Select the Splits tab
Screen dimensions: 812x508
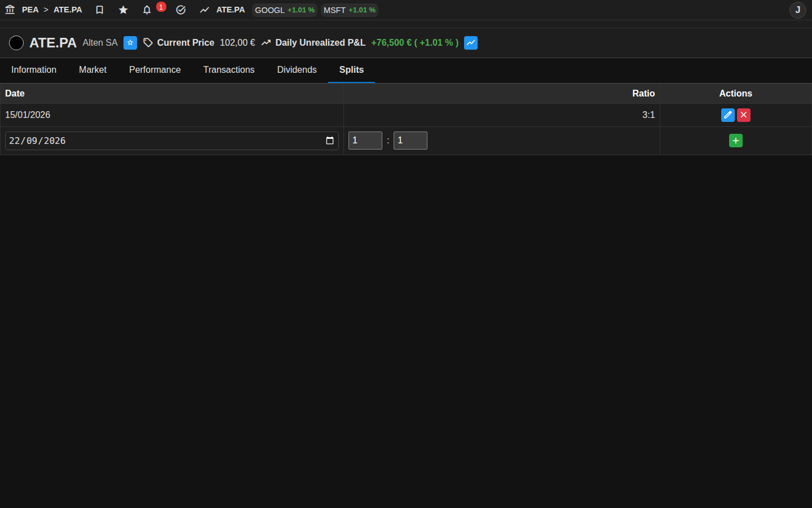(351, 70)
